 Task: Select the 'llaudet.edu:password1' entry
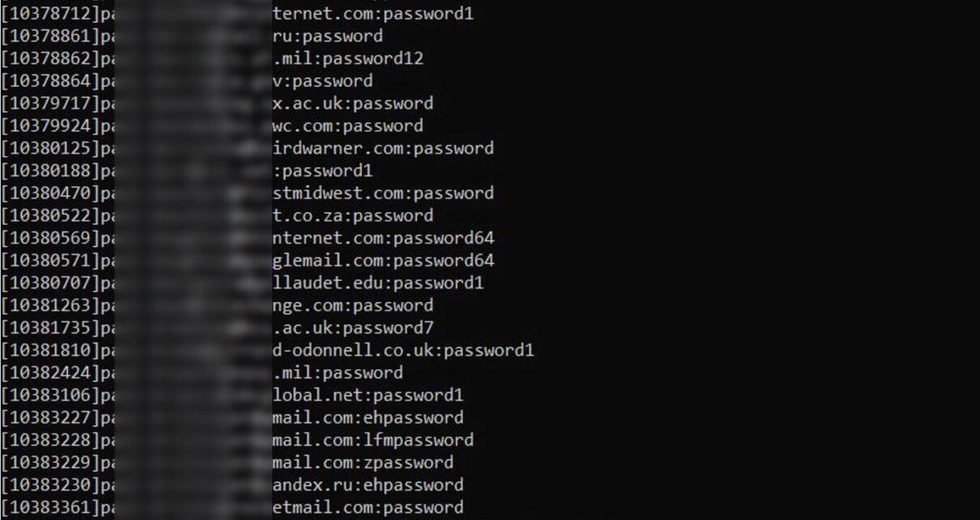(378, 283)
